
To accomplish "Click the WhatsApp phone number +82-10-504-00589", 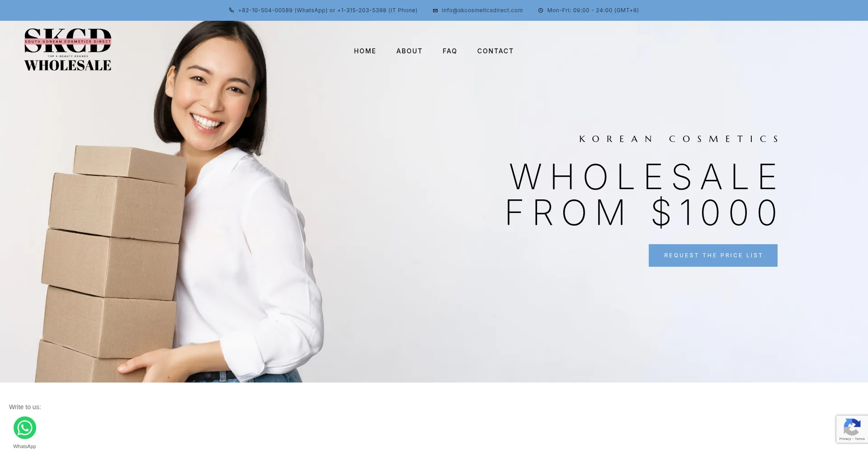I will pyautogui.click(x=265, y=10).
